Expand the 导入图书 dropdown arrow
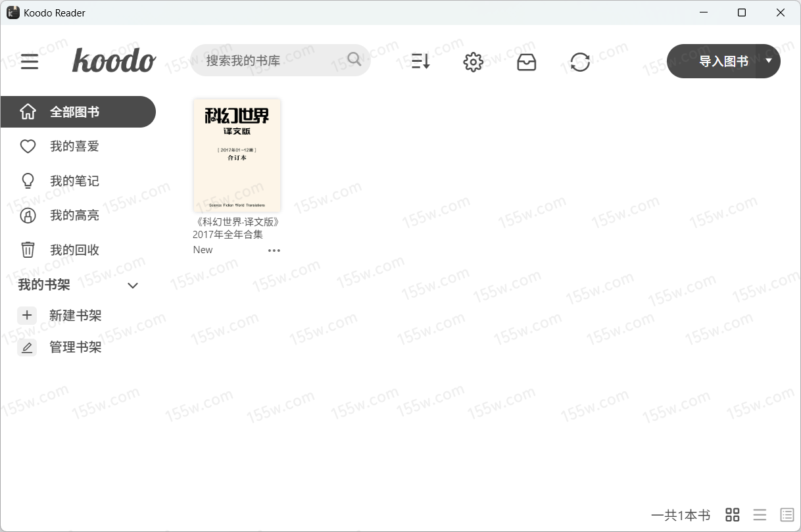 [x=769, y=60]
